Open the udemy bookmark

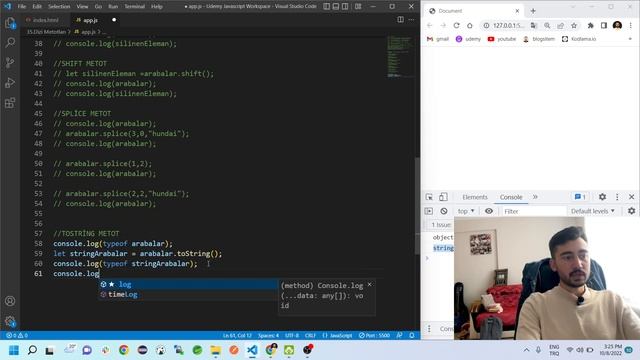[468, 39]
